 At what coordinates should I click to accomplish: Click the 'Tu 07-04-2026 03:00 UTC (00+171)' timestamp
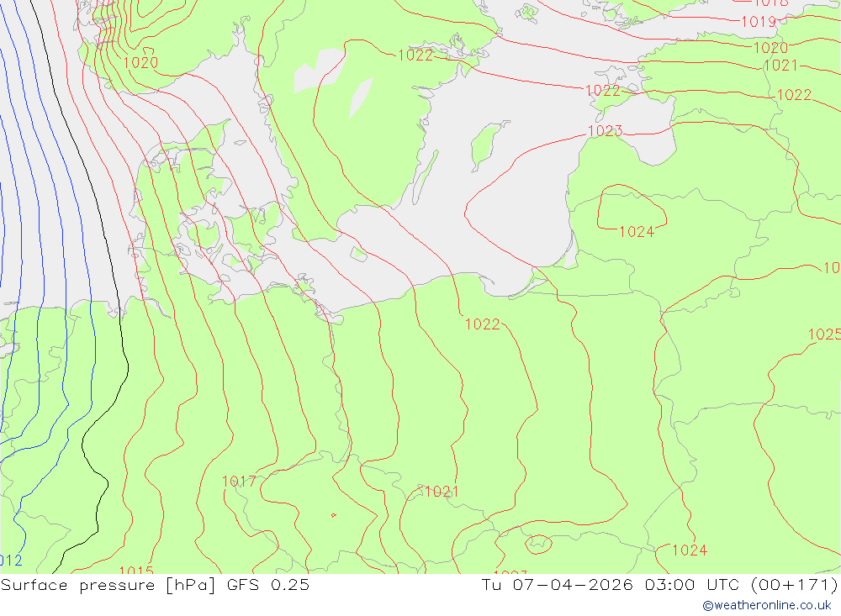point(659,585)
